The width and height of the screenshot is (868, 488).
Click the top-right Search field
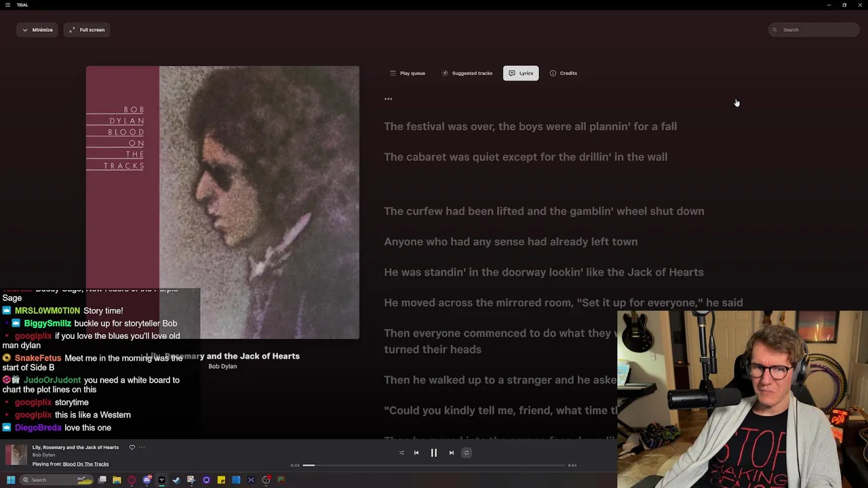pos(814,30)
